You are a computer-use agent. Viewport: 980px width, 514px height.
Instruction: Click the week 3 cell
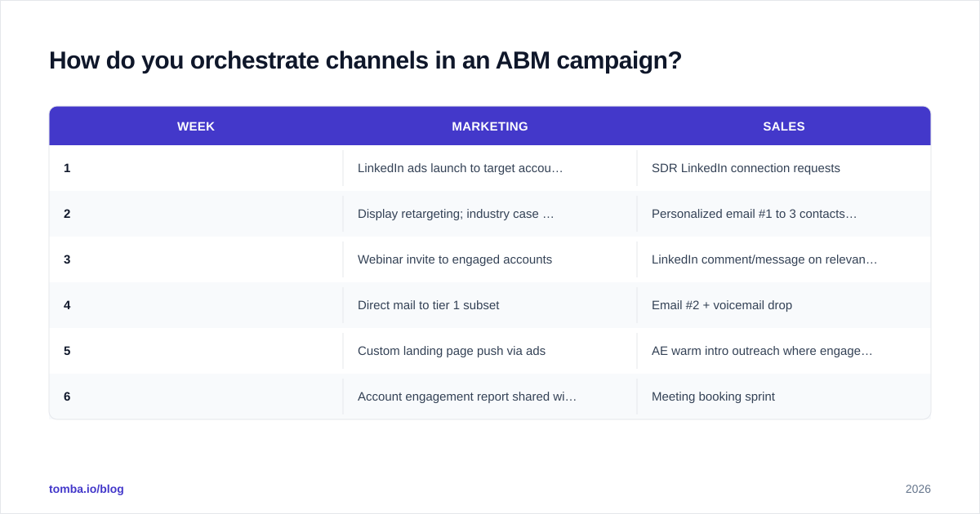[x=196, y=259]
